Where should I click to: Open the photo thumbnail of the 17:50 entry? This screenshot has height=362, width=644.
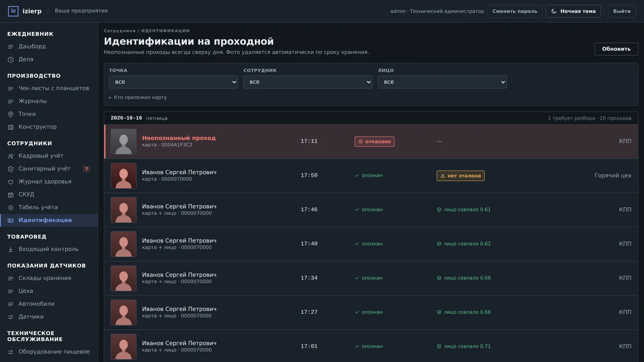point(124,176)
